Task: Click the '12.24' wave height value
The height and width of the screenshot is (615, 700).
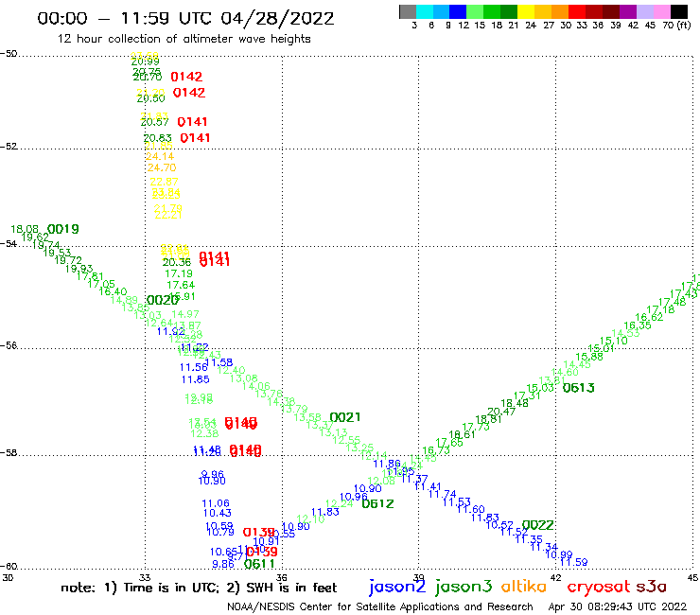Action: click(x=340, y=503)
